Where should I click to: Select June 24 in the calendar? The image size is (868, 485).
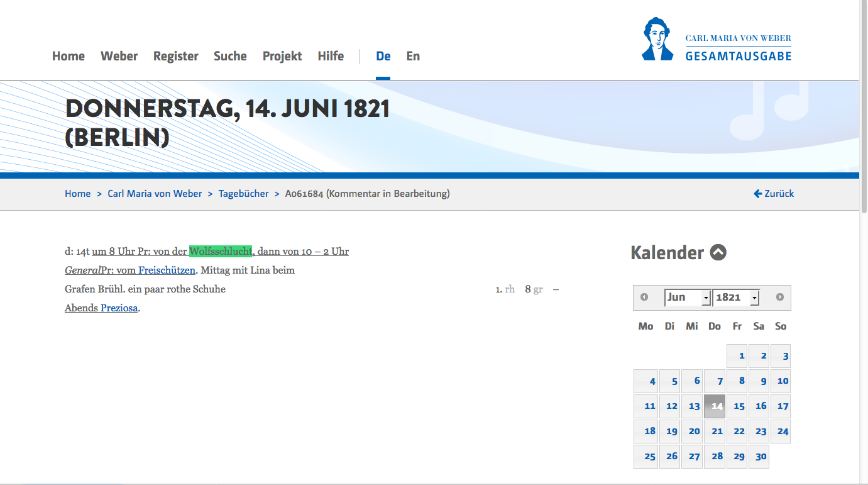click(x=781, y=432)
